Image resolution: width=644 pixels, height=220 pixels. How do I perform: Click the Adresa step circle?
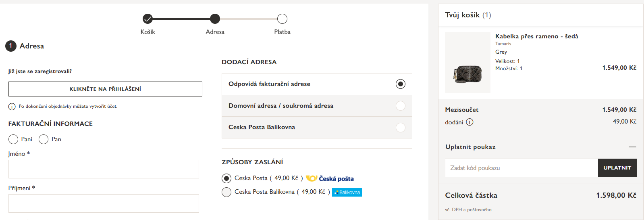point(215,19)
